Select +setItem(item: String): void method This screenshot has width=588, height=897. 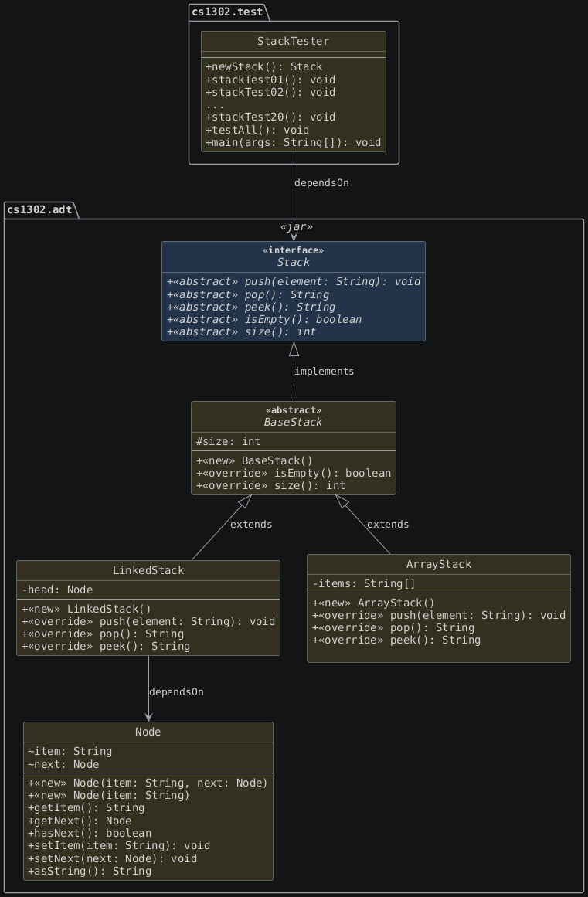(118, 845)
